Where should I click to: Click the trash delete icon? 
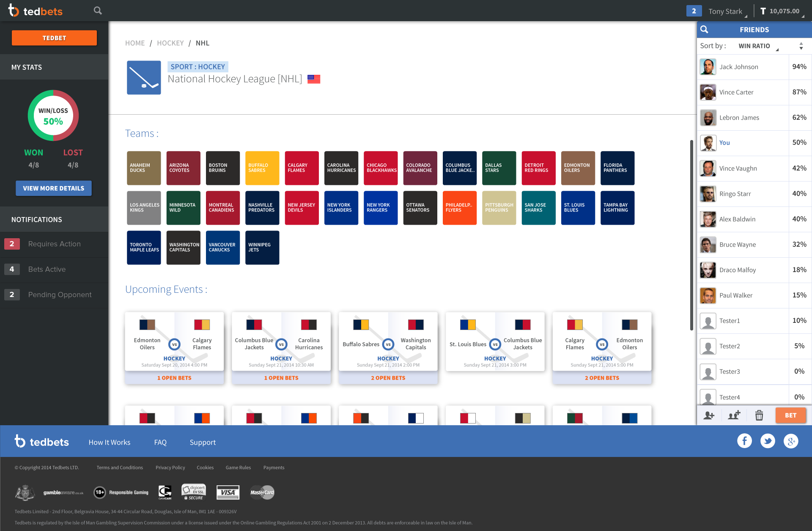tap(759, 415)
